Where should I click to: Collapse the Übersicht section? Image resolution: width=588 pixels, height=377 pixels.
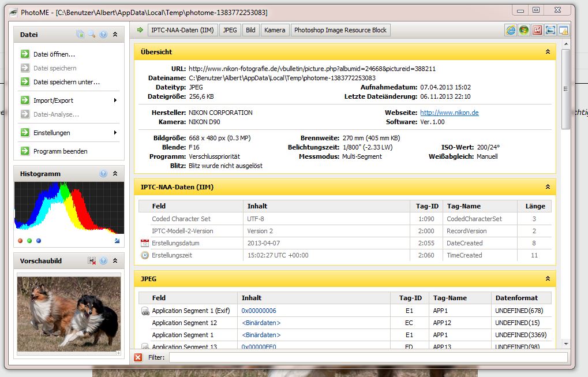(548, 52)
